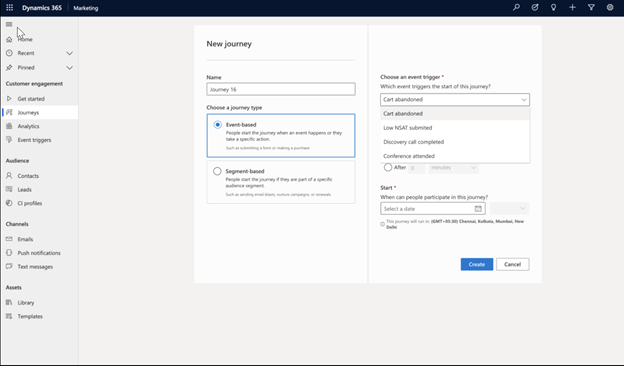Image resolution: width=624 pixels, height=366 pixels.
Task: Open the task flow checkmark circle icon
Action: tap(535, 7)
